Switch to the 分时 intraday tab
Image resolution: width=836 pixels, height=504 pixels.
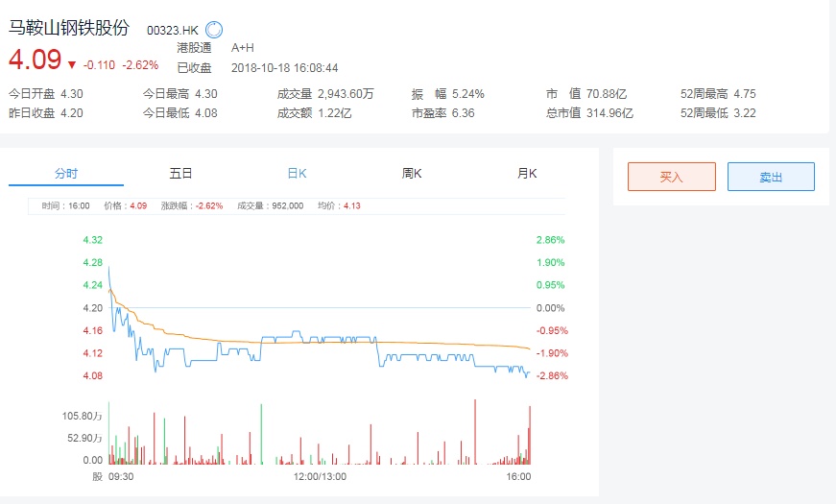point(66,174)
